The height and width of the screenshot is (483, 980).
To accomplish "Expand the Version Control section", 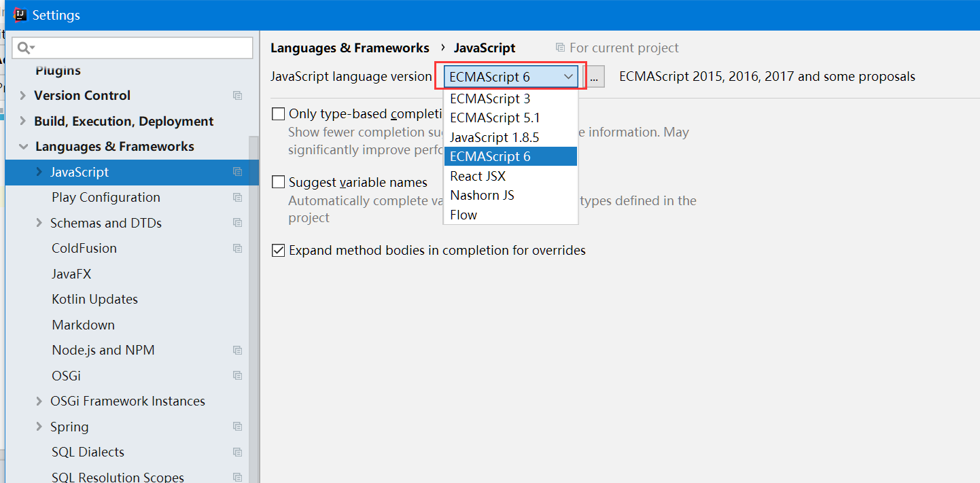I will pyautogui.click(x=22, y=96).
